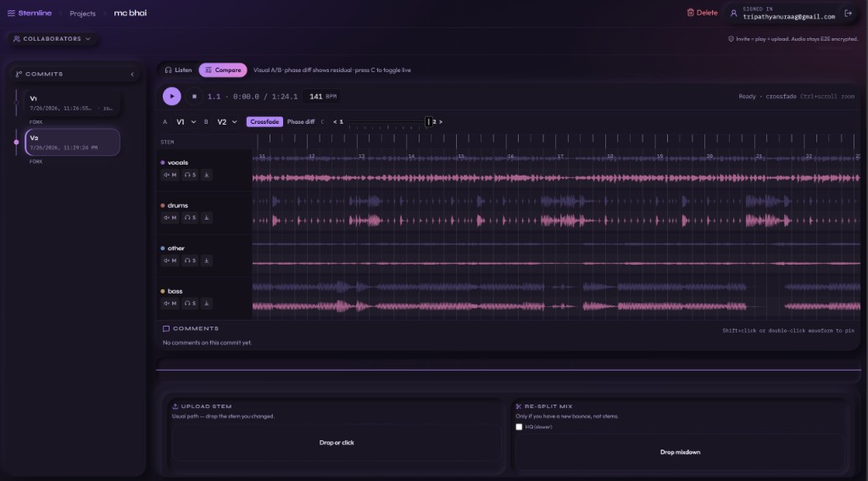Collapse the Commits panel with the chevron
868x481 pixels.
[x=131, y=74]
